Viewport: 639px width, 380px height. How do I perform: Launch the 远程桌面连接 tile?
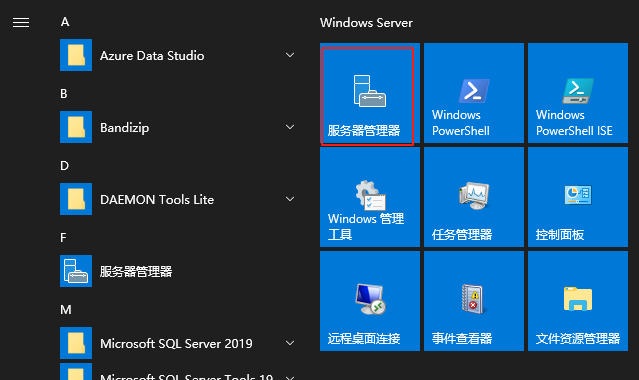(x=370, y=301)
